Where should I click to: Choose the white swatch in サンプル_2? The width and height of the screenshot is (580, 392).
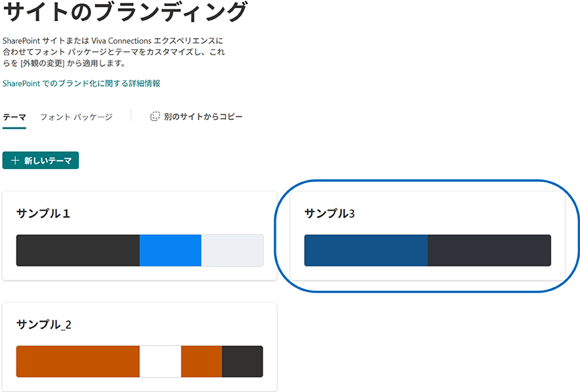click(160, 361)
